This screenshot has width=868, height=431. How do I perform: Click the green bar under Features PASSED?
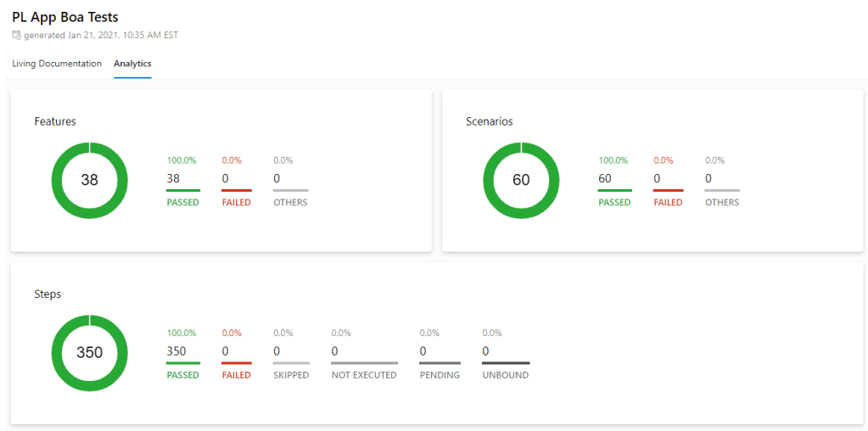pos(182,190)
